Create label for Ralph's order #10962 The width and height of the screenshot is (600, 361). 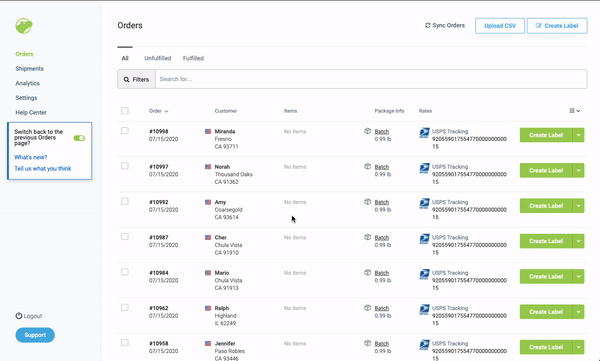click(x=546, y=312)
